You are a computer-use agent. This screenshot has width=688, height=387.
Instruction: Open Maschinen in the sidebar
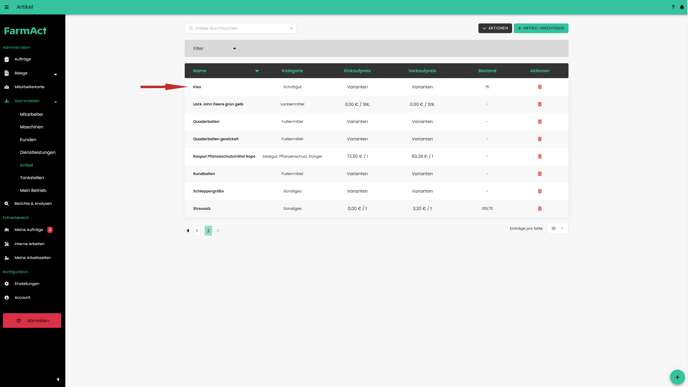click(32, 127)
